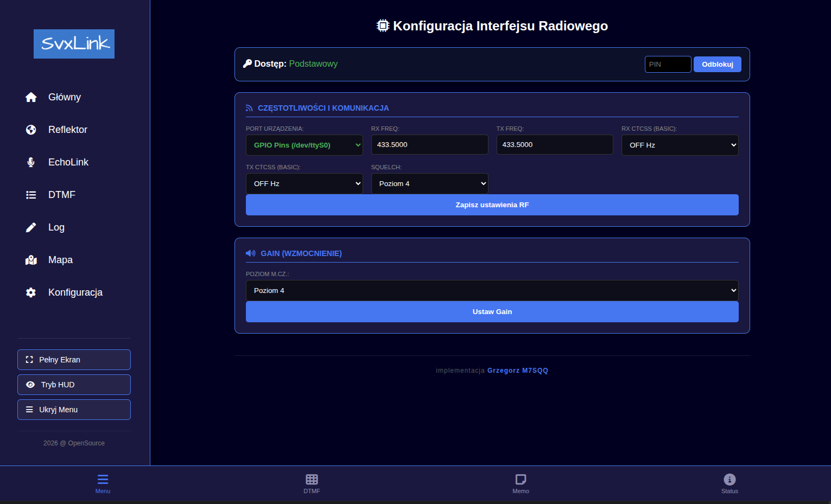Click into the PIN input field

[x=668, y=65]
